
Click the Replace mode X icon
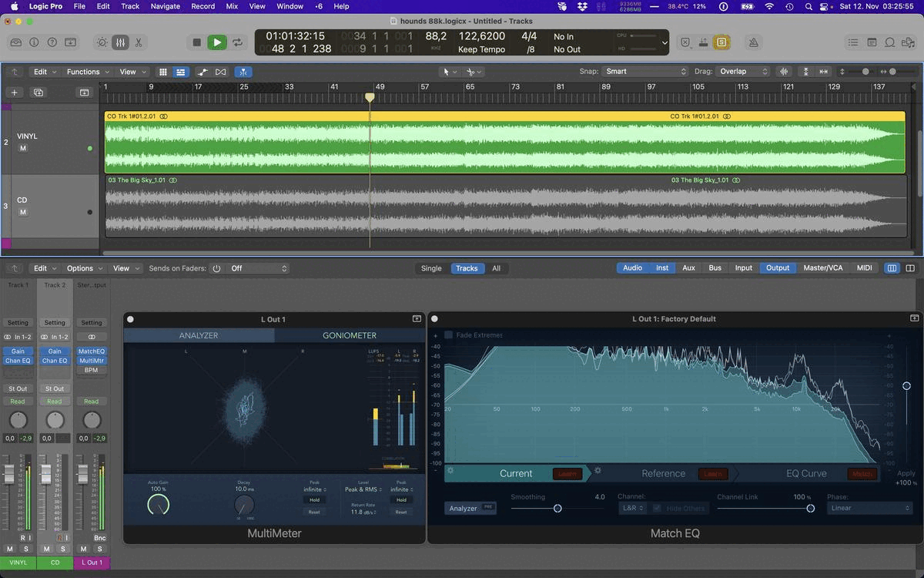685,42
